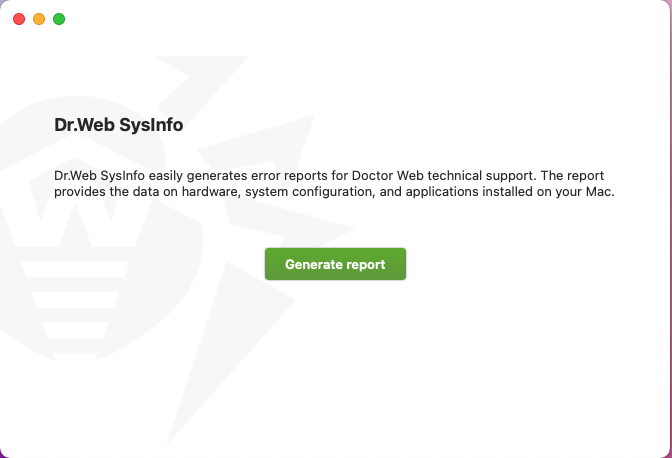Image resolution: width=672 pixels, height=458 pixels.
Task: Click the Dr.Web SysInfo heading
Action: coord(119,125)
